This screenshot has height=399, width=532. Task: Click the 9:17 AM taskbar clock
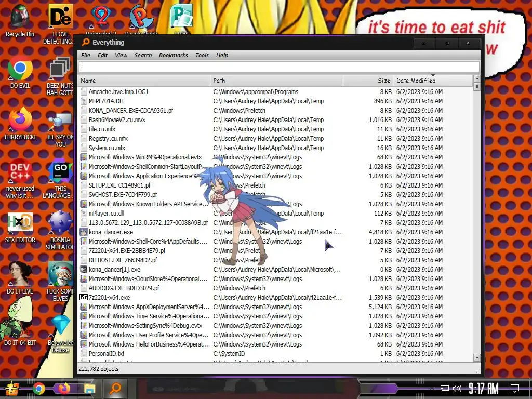484,389
